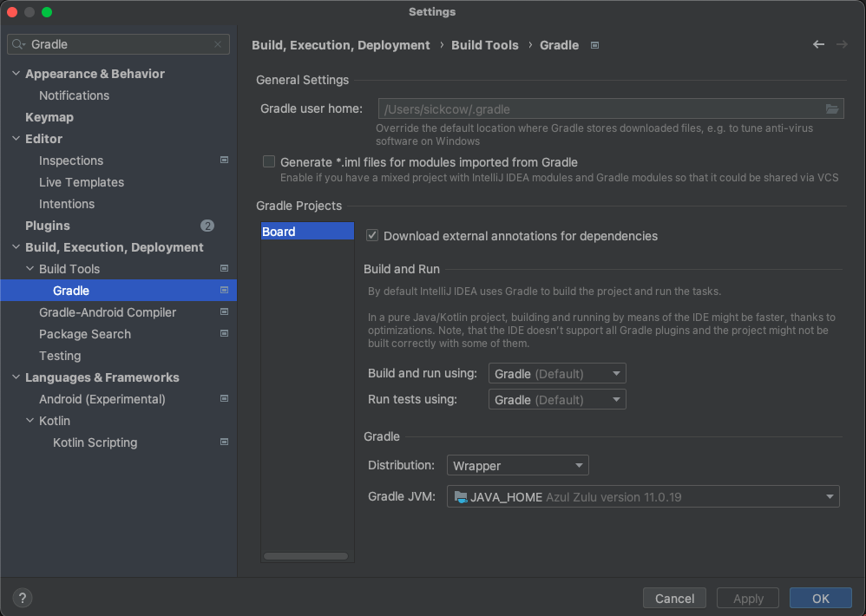
Task: Click Languages & Frameworks tree label
Action: [102, 377]
